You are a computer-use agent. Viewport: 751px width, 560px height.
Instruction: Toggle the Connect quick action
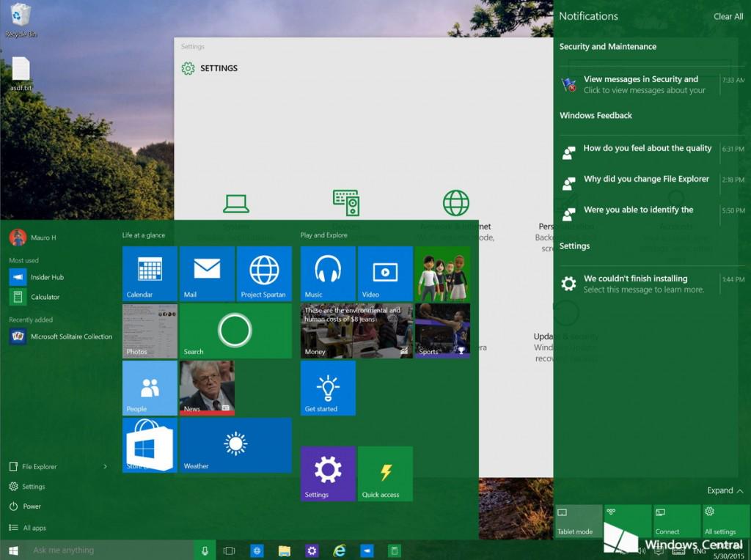pyautogui.click(x=676, y=521)
